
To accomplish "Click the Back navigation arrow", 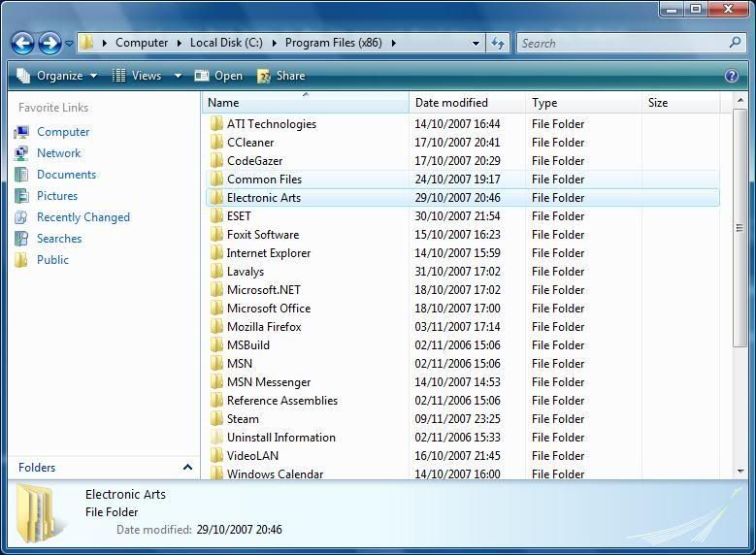I will click(x=22, y=44).
